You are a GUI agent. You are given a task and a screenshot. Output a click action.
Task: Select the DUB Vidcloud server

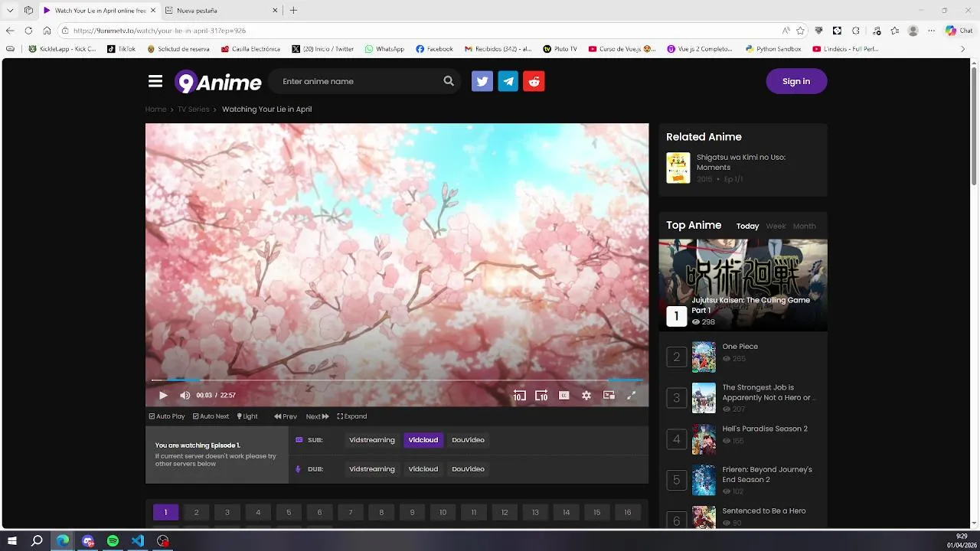coord(423,469)
